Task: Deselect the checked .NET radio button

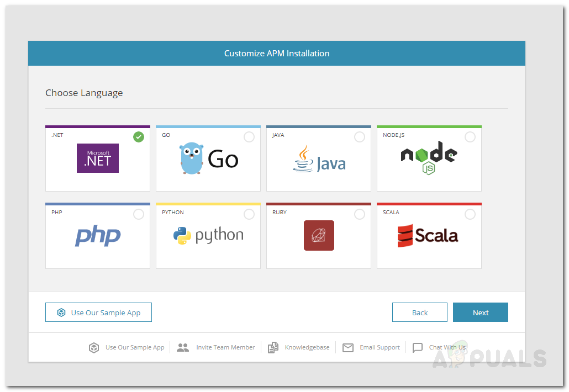Action: [139, 137]
